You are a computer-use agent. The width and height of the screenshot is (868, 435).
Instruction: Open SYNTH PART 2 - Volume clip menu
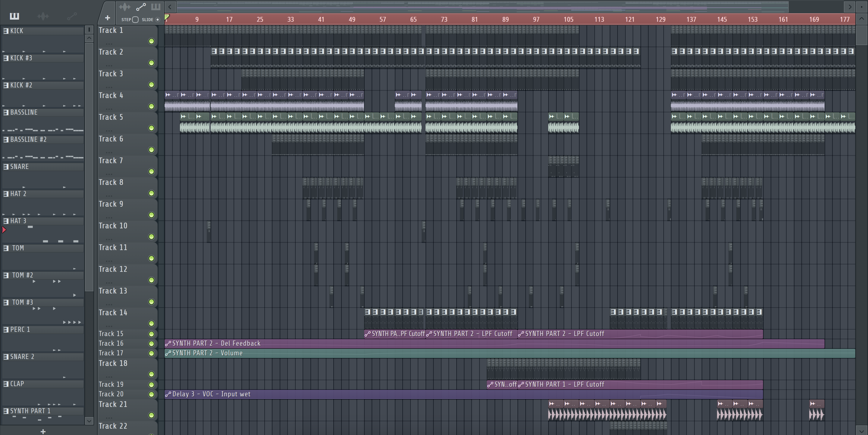coord(168,353)
